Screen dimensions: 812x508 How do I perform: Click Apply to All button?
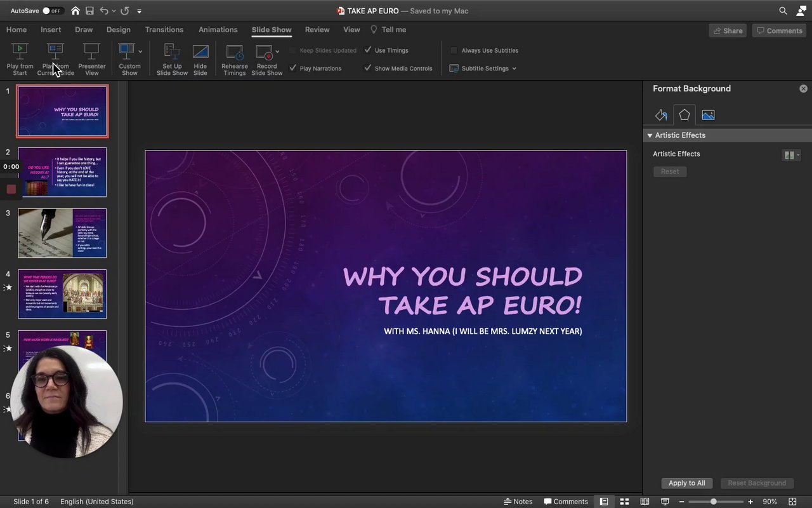click(686, 483)
